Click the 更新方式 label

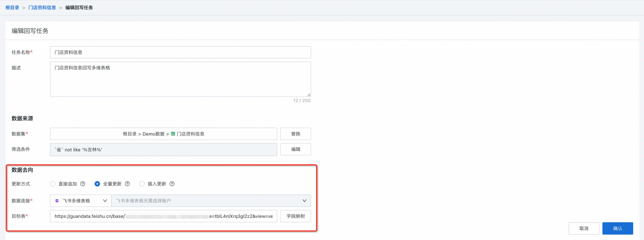pyautogui.click(x=21, y=184)
